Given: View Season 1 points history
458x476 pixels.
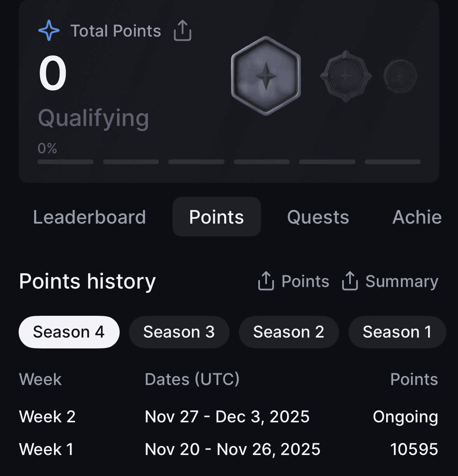Looking at the screenshot, I should click(397, 332).
